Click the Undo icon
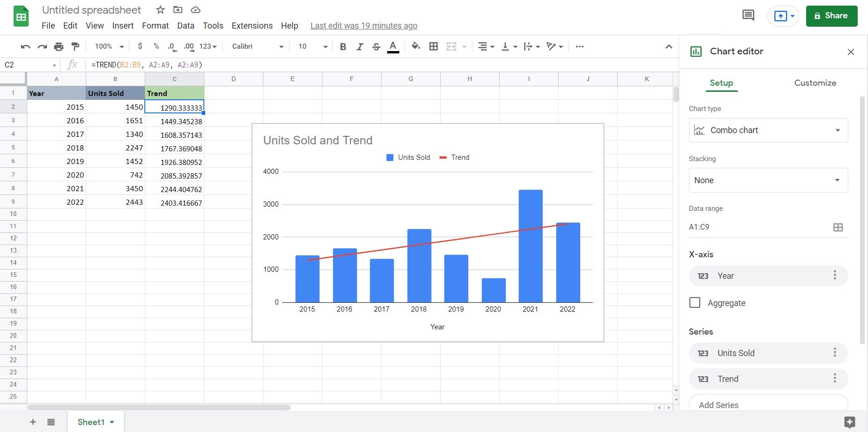Image resolution: width=868 pixels, height=432 pixels. (25, 46)
